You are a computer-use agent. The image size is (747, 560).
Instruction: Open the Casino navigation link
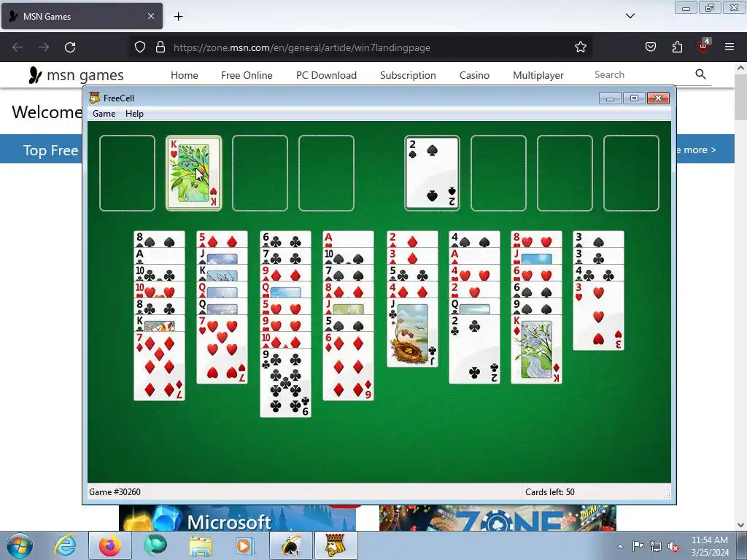click(474, 75)
